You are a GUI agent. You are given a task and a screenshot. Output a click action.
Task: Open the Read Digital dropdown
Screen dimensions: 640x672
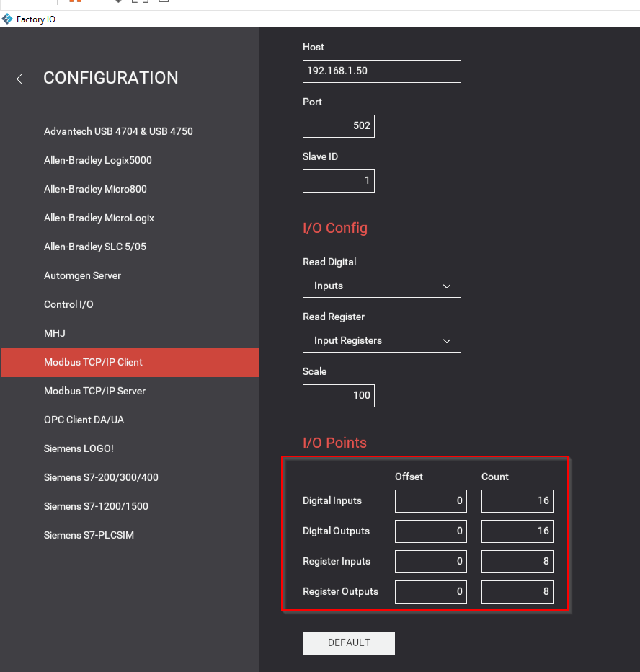(x=382, y=286)
